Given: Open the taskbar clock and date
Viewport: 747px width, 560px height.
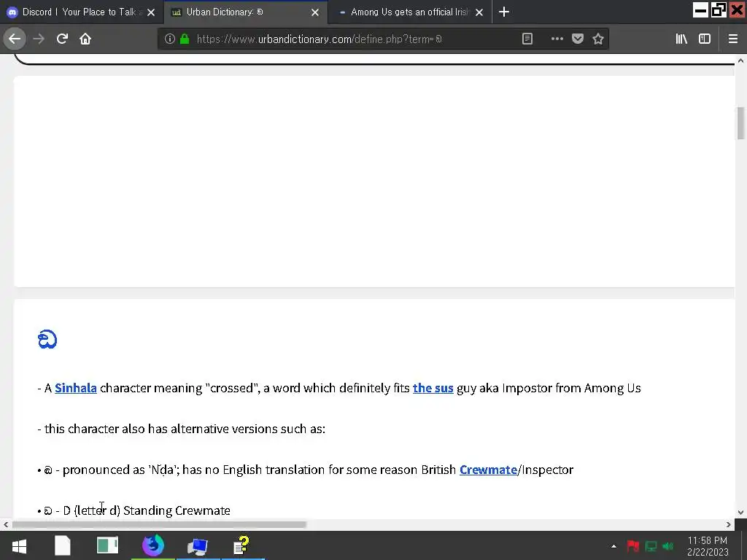Looking at the screenshot, I should click(708, 546).
